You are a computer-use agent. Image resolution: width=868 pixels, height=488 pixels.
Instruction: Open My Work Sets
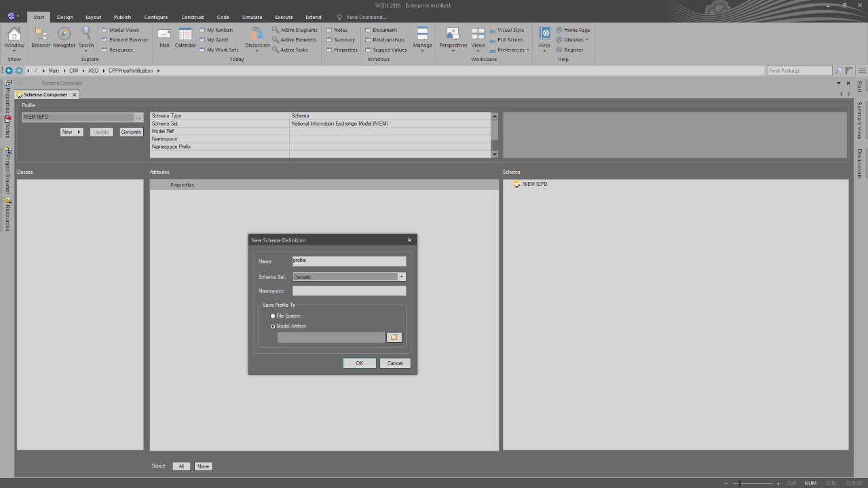click(219, 50)
